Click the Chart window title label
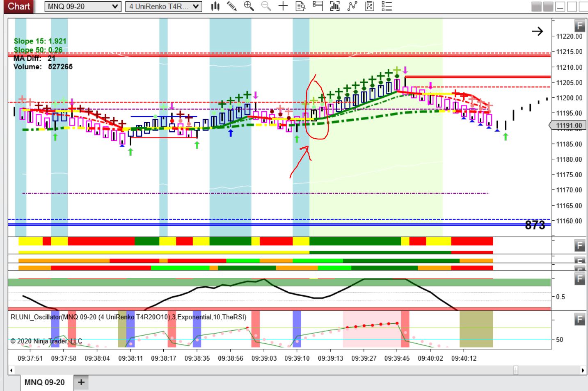Screen dimensions: 588x391 pyautogui.click(x=19, y=6)
